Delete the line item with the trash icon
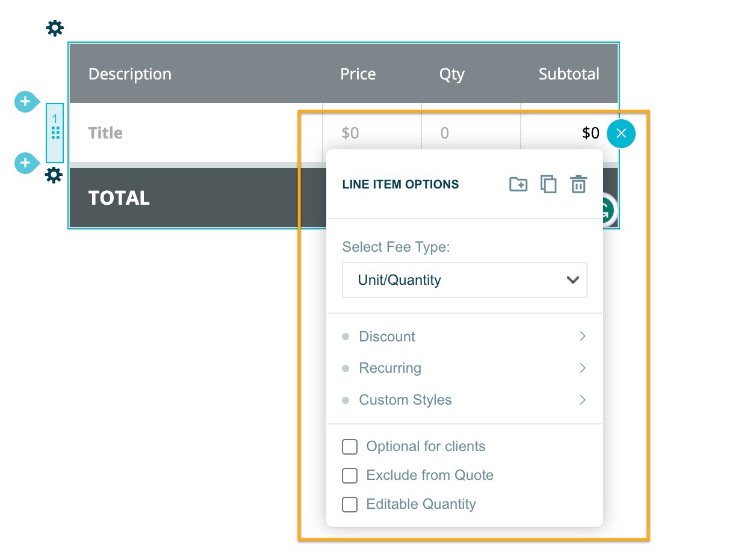This screenshot has width=738, height=560. (x=578, y=184)
